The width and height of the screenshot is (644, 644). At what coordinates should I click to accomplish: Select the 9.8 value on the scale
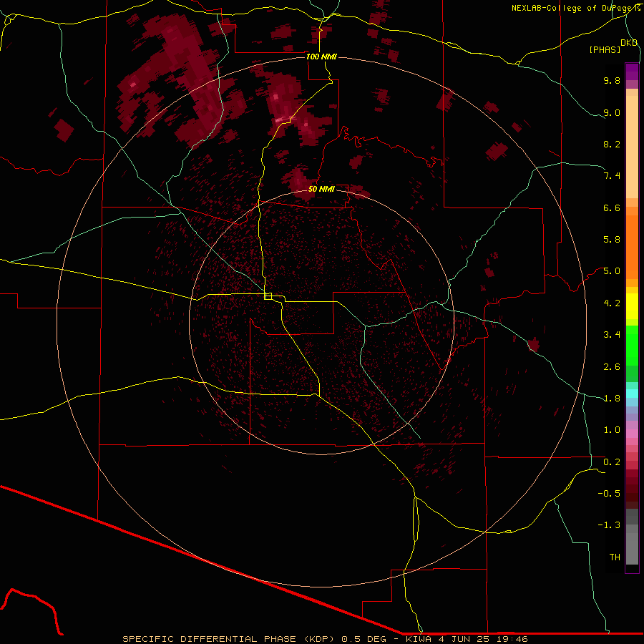[612, 80]
